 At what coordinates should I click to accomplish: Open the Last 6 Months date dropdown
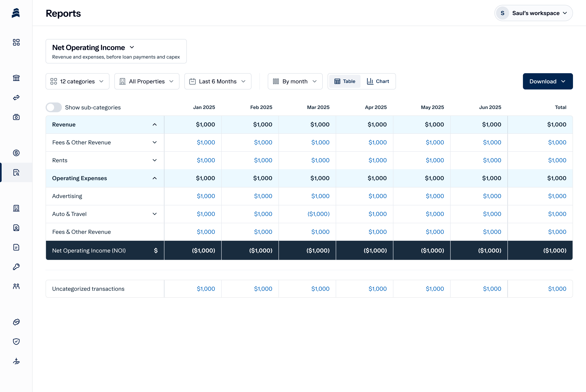click(x=218, y=81)
